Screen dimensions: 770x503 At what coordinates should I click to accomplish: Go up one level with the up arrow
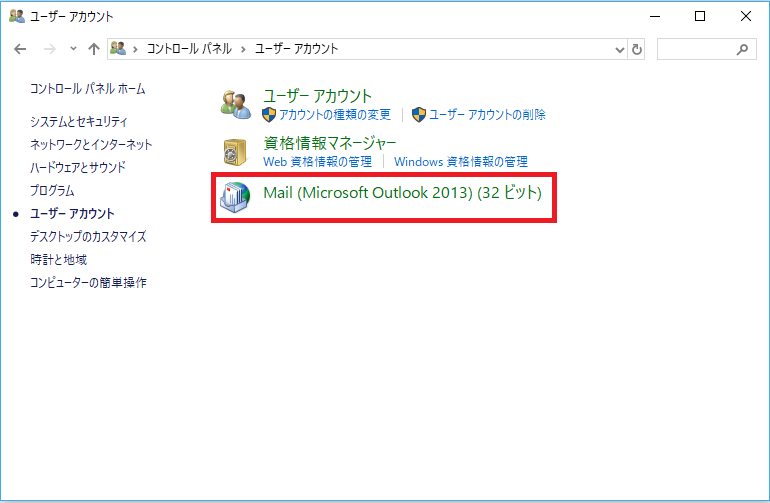pyautogui.click(x=94, y=49)
